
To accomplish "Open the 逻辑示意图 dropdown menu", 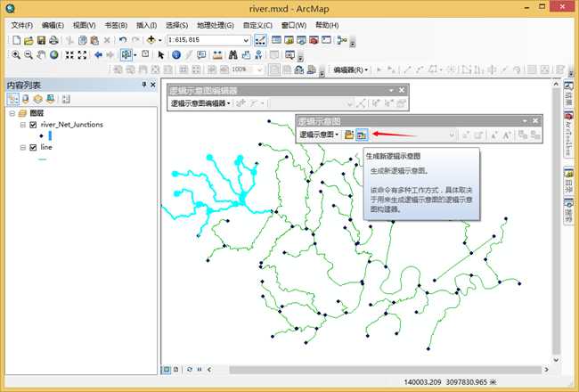I will click(319, 135).
